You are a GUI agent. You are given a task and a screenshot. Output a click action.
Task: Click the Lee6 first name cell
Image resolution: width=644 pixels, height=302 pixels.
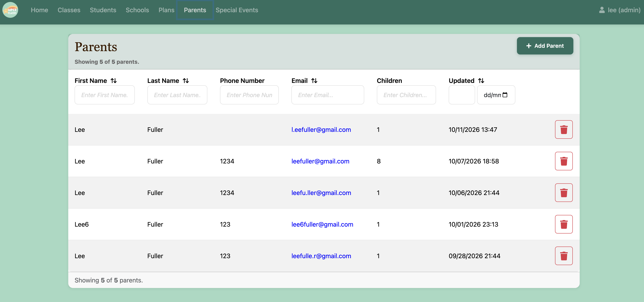(x=81, y=224)
